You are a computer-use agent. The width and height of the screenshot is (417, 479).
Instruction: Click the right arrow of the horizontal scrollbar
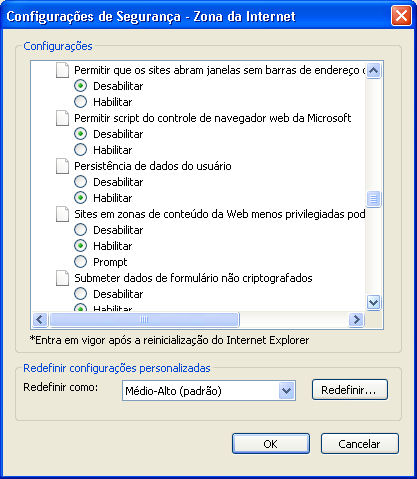click(356, 320)
